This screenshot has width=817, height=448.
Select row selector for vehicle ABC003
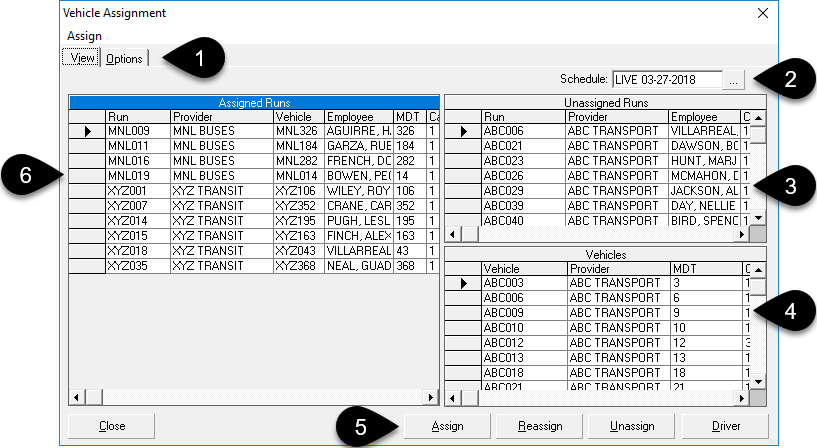click(463, 283)
